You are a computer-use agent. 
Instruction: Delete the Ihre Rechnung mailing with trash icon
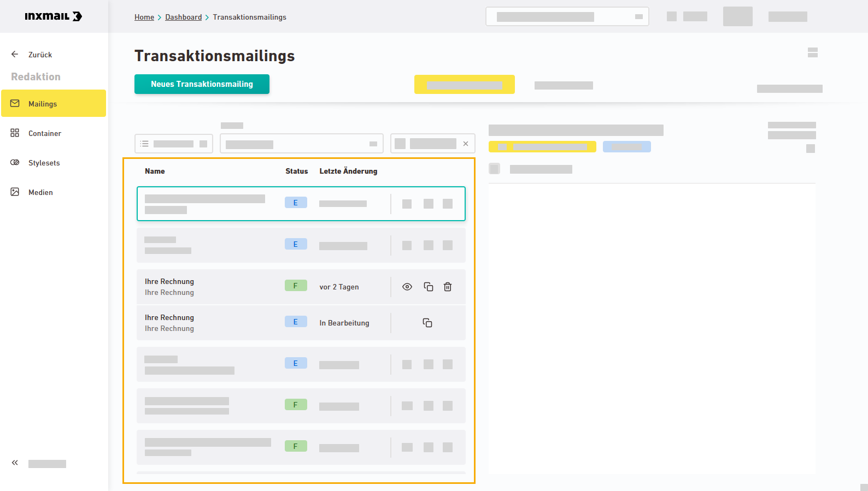click(x=448, y=287)
